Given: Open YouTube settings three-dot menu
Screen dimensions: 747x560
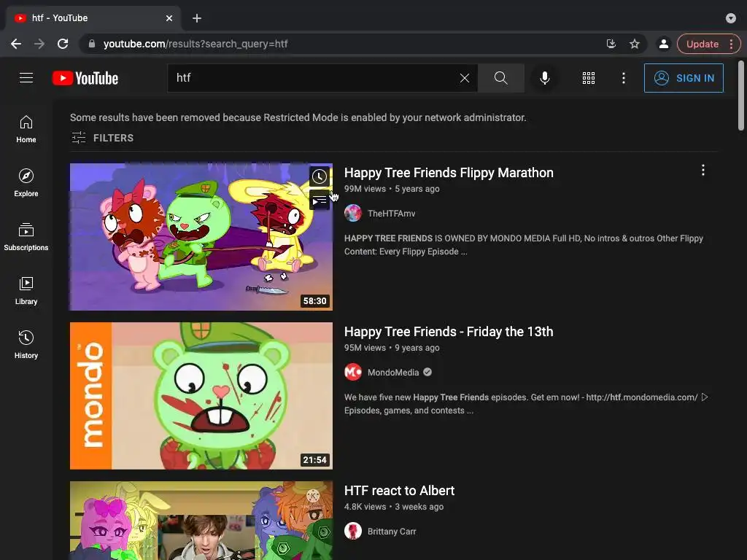Looking at the screenshot, I should tap(623, 78).
